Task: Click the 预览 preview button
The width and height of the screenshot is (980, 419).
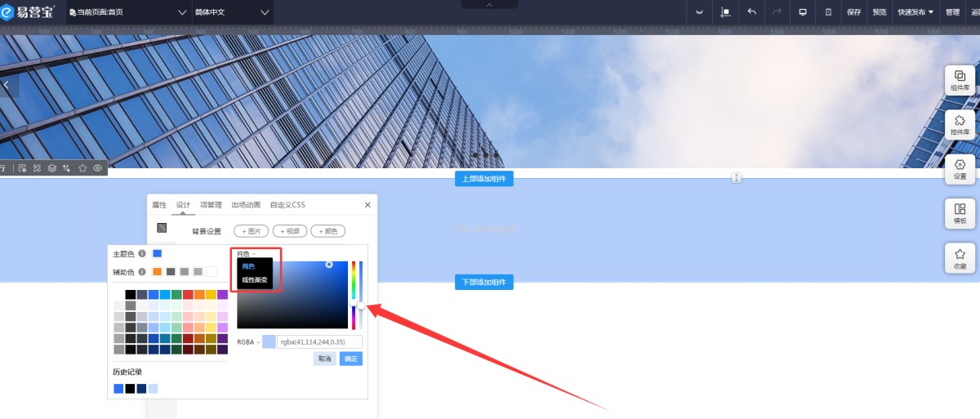Action: pos(880,12)
